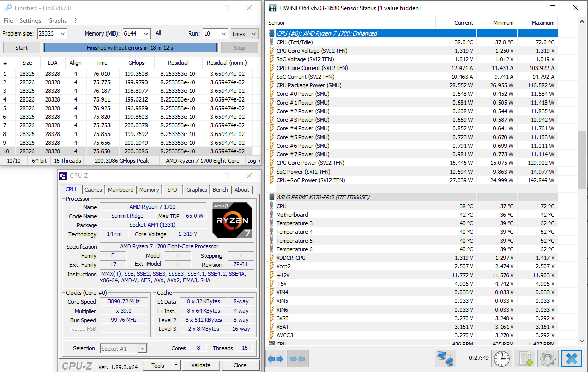Screen dimensions: 588x372
Task: Click the HWiNFO64 title bar app icon
Action: [273, 8]
